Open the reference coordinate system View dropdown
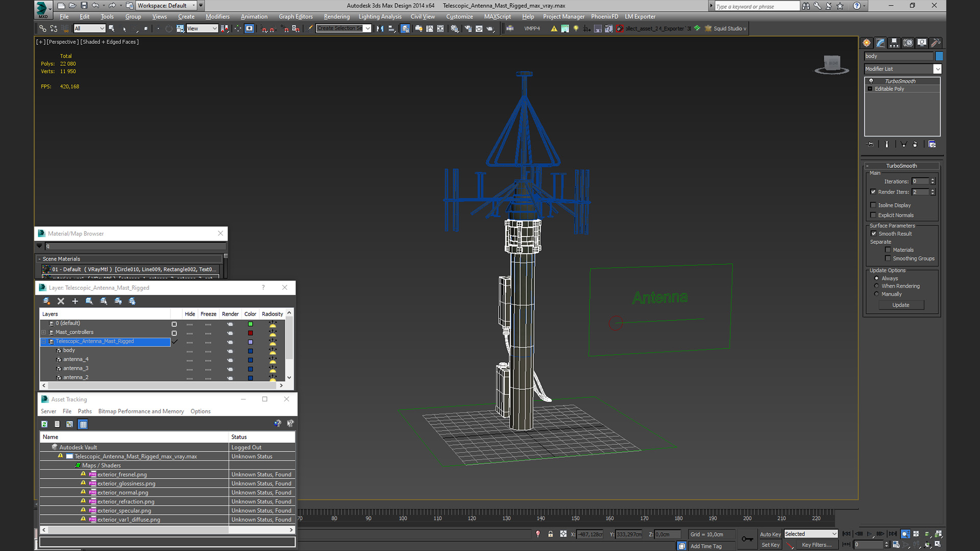The image size is (980, 551). 202,29
